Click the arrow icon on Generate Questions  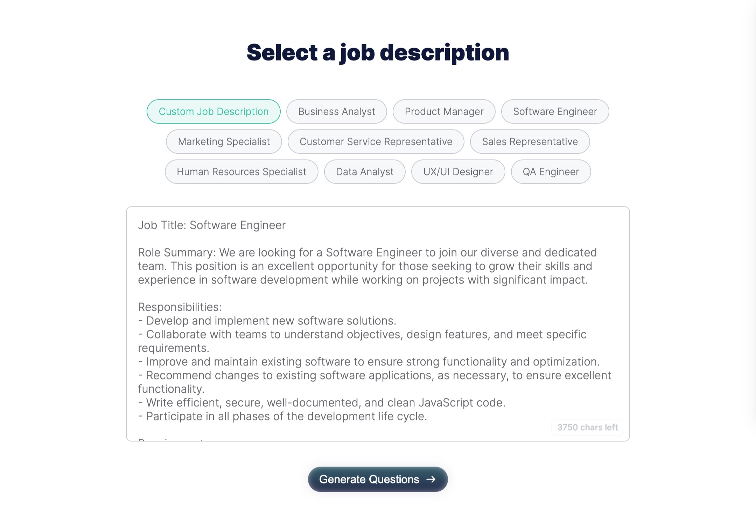[x=431, y=479]
